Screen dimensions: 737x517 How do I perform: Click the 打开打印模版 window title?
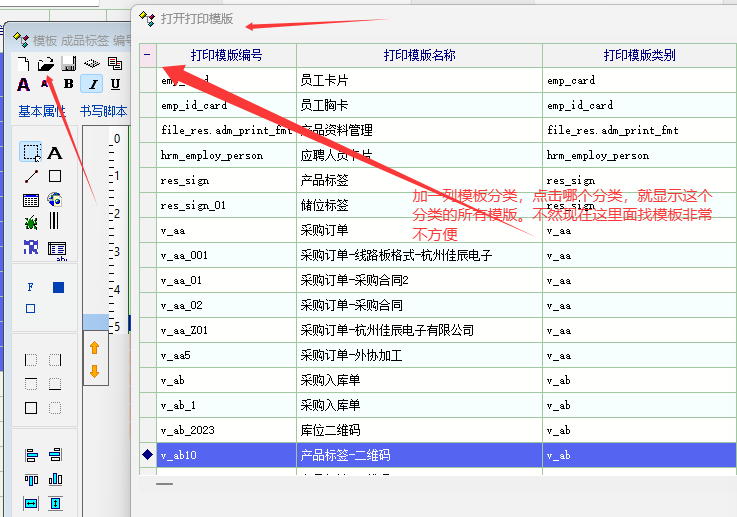[x=196, y=19]
